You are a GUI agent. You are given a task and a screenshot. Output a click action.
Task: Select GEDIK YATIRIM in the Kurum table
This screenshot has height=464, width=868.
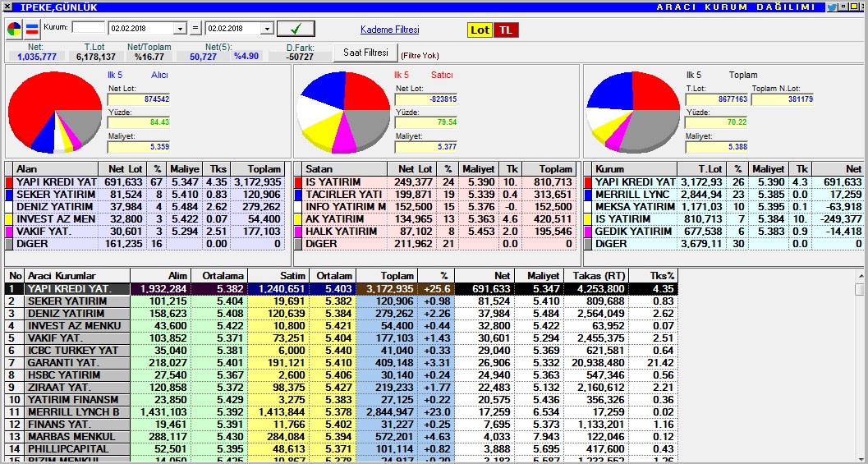click(725, 232)
